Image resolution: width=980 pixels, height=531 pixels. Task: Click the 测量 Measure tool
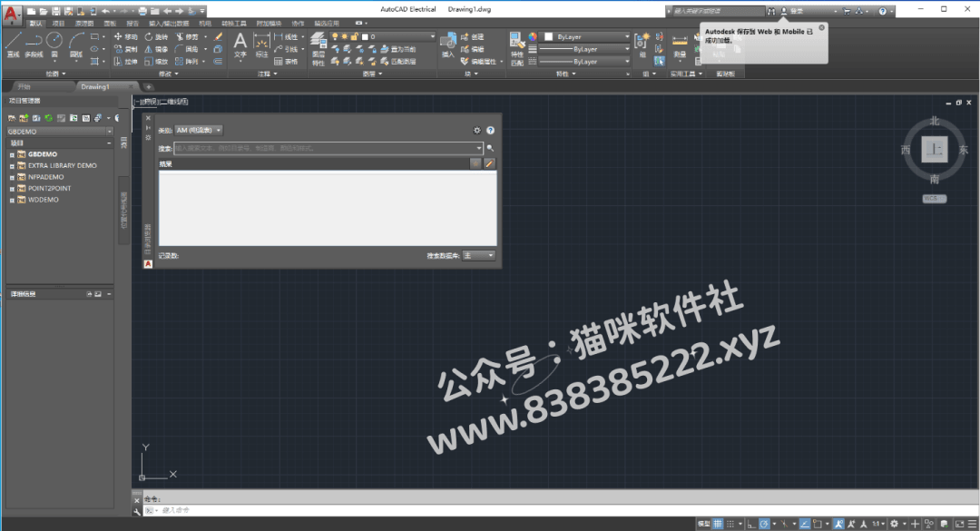click(680, 45)
